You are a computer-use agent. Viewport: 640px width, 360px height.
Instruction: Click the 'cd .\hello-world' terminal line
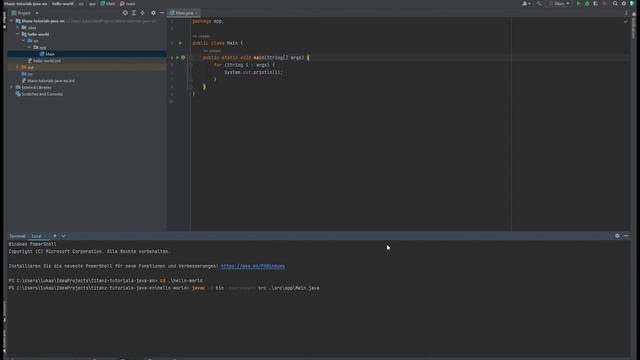tap(105, 281)
